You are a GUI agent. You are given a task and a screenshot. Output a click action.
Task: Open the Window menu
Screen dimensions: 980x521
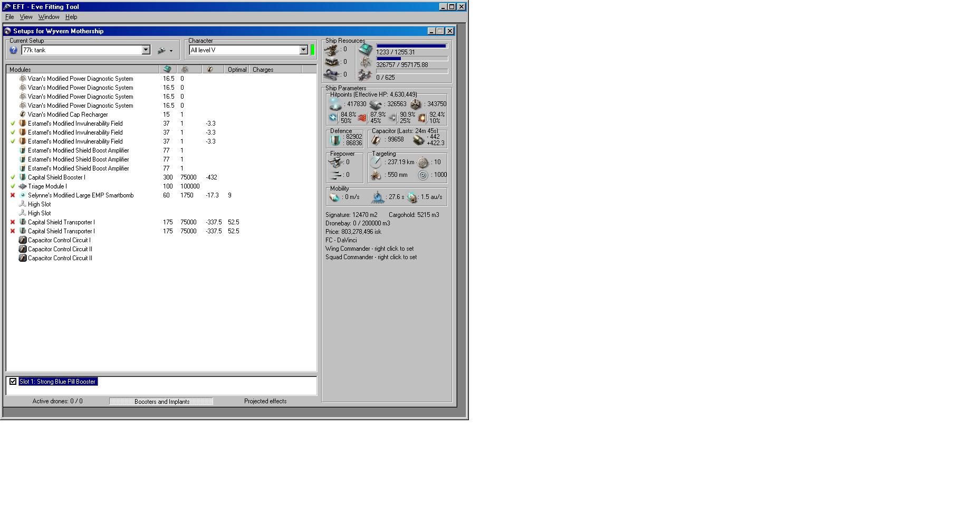tap(49, 17)
